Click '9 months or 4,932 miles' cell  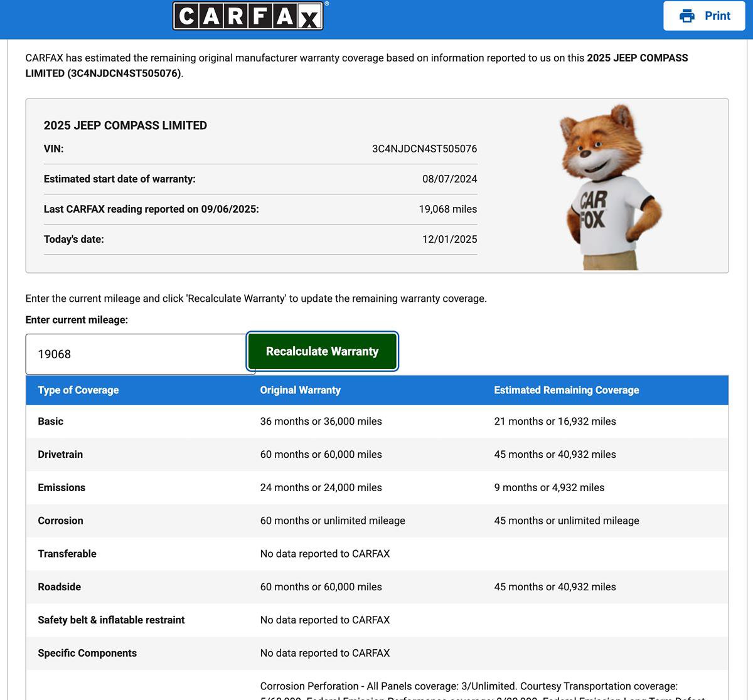point(550,488)
